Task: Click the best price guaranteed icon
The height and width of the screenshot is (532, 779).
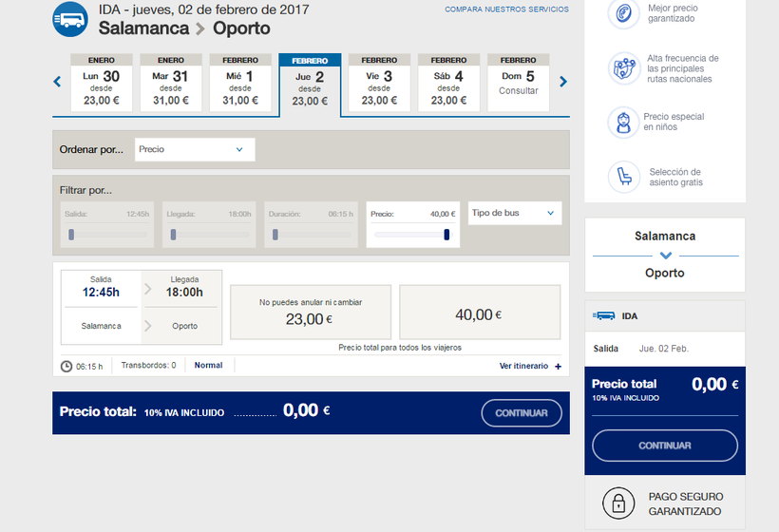Action: click(623, 14)
